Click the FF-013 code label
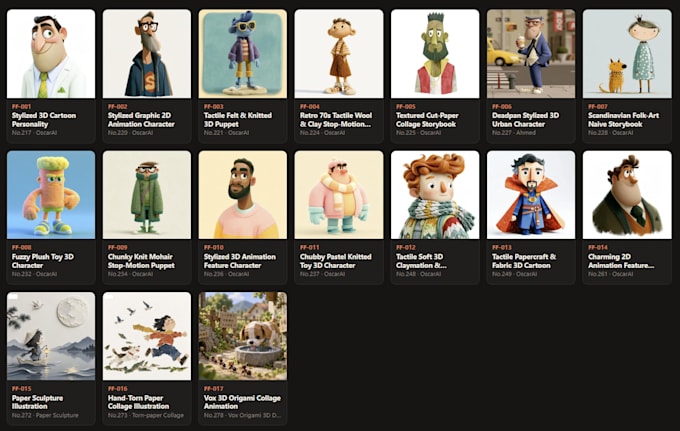Screen dimensions: 680x431 tap(502, 248)
